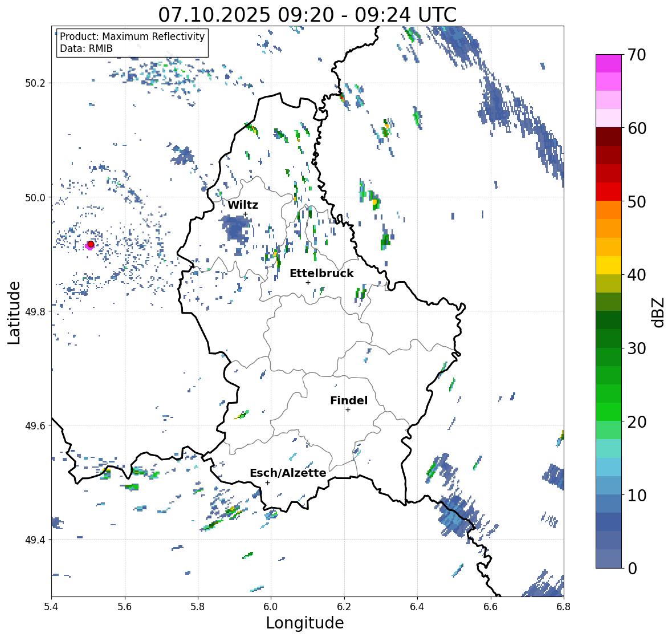Select the Wiltz station label
The height and width of the screenshot is (637, 672).
(243, 205)
